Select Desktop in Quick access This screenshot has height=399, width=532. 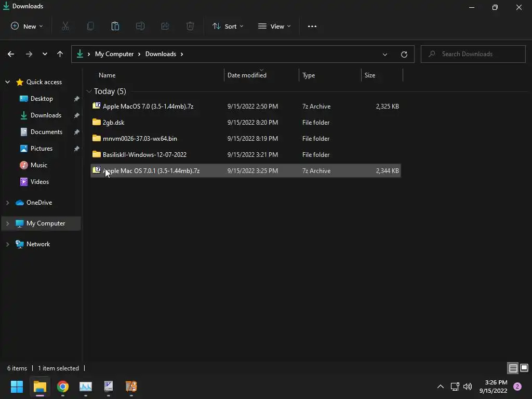42,99
